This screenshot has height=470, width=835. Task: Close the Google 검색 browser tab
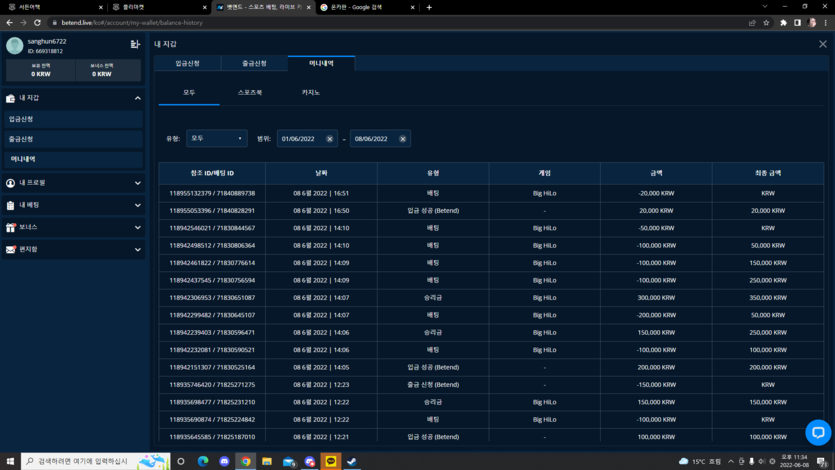click(412, 7)
